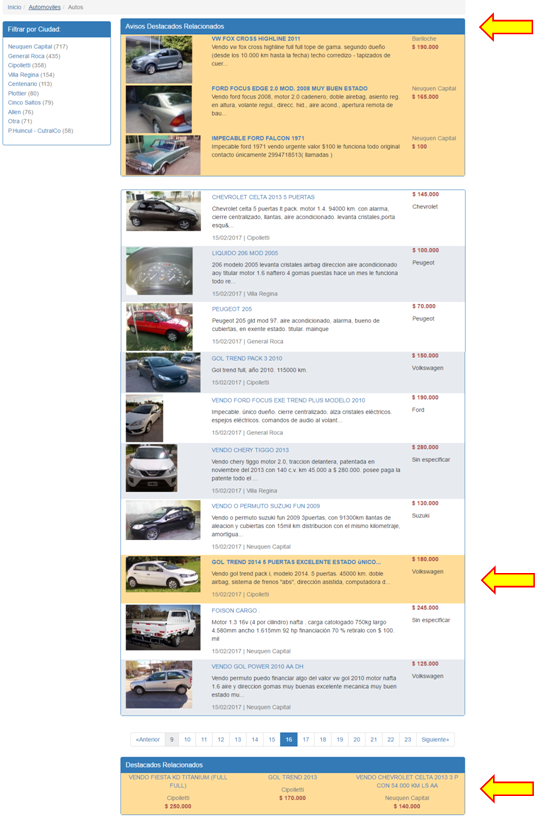Open the red Peugeot 205 photo
This screenshot has height=826, width=544.
tap(159, 327)
